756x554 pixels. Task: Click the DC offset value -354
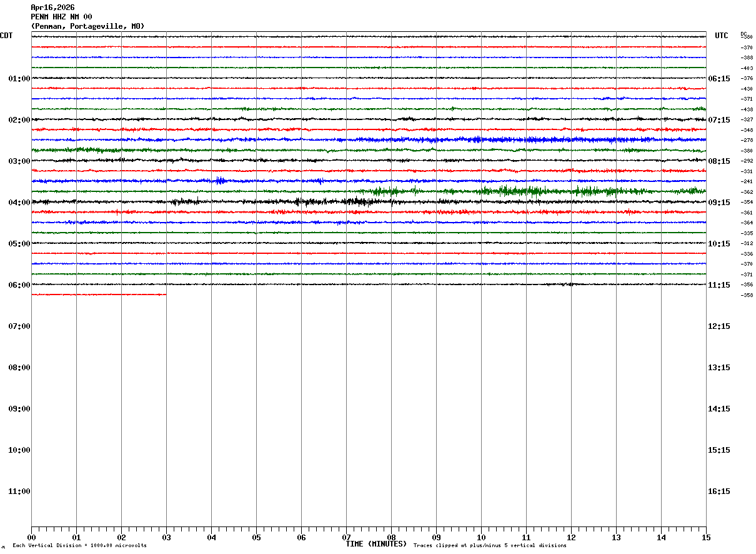(x=747, y=203)
